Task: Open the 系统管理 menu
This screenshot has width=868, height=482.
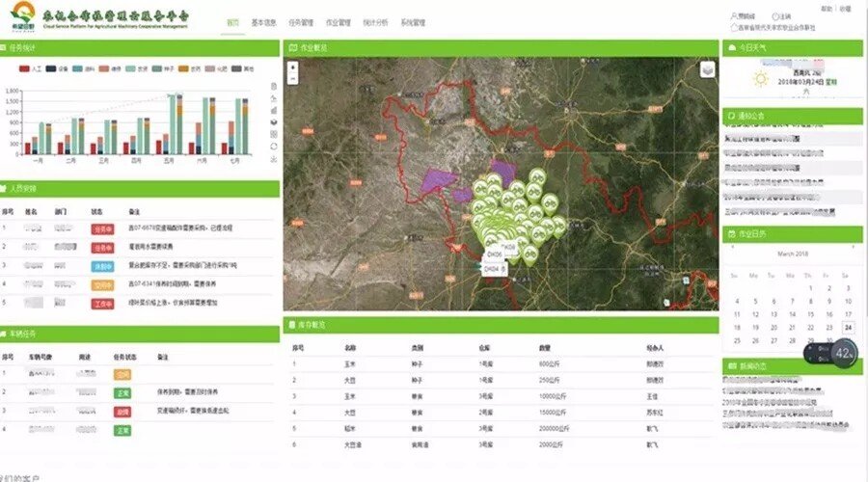Action: point(413,23)
